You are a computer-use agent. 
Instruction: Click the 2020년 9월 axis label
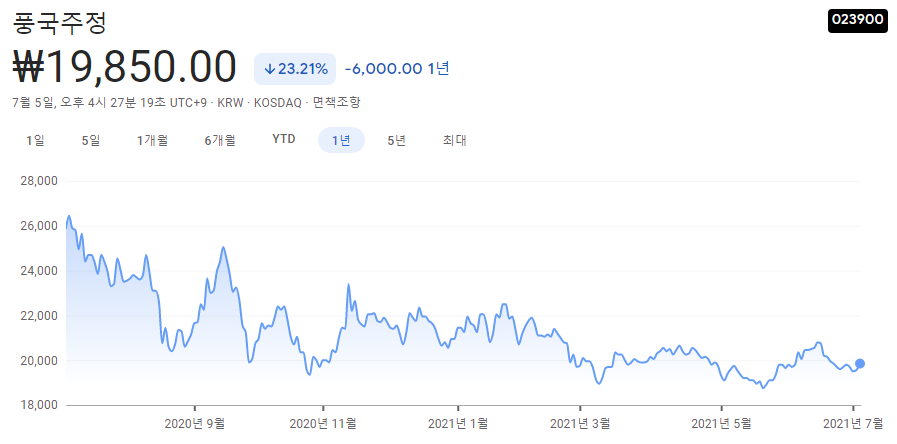(x=195, y=423)
